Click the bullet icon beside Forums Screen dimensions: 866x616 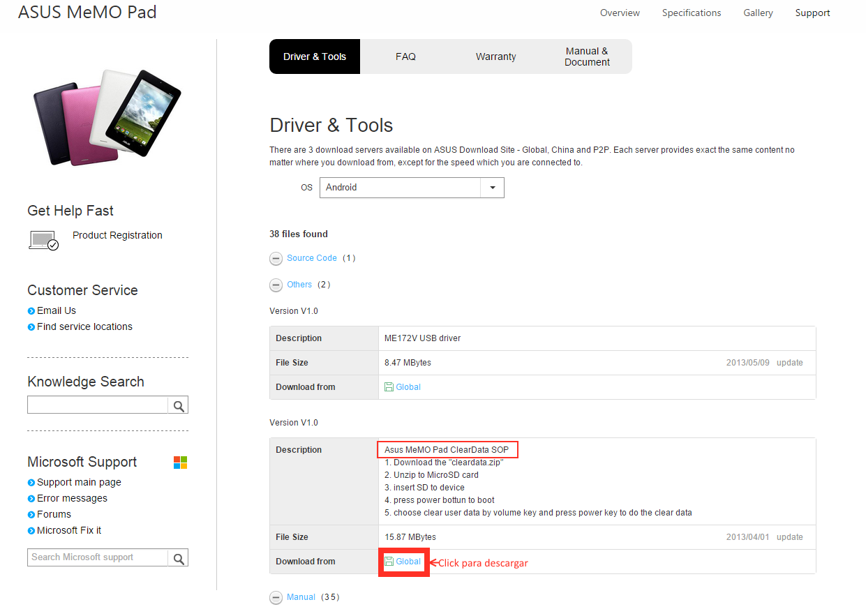click(31, 515)
